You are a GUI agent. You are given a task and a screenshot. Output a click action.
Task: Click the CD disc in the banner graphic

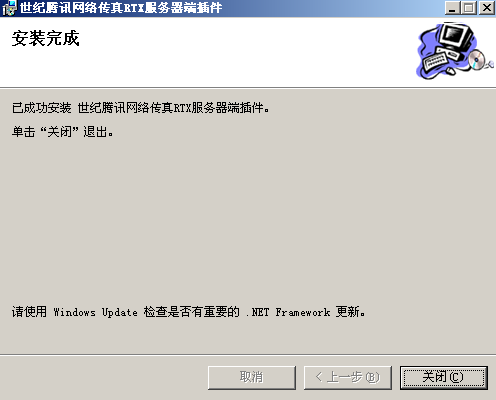click(x=477, y=59)
